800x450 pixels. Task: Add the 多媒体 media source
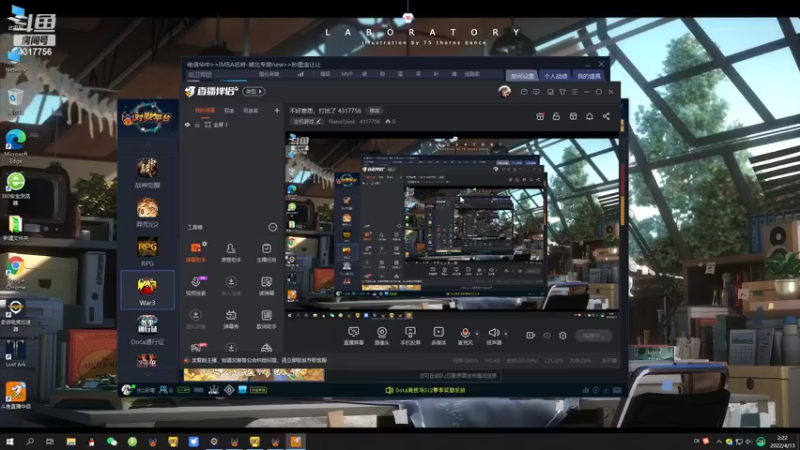pos(439,336)
